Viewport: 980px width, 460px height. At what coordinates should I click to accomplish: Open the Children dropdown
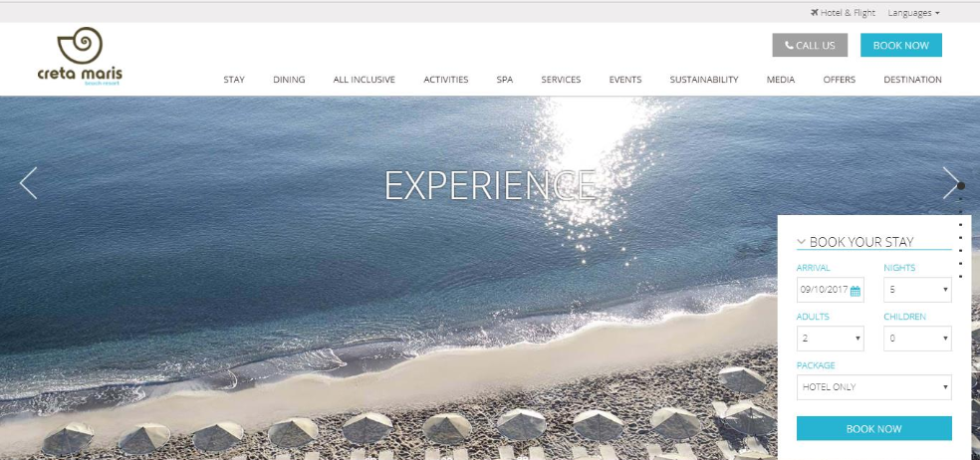(x=917, y=339)
